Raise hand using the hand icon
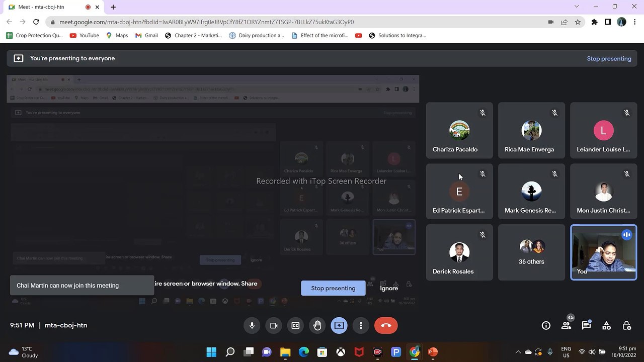This screenshot has height=362, width=644. 317,325
